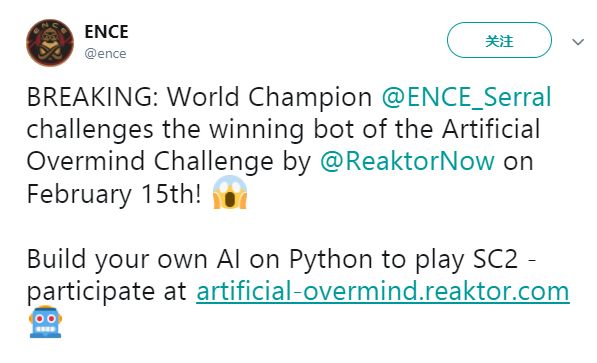597x363 pixels.
Task: Open the ENCE profile avatar
Action: 50,43
